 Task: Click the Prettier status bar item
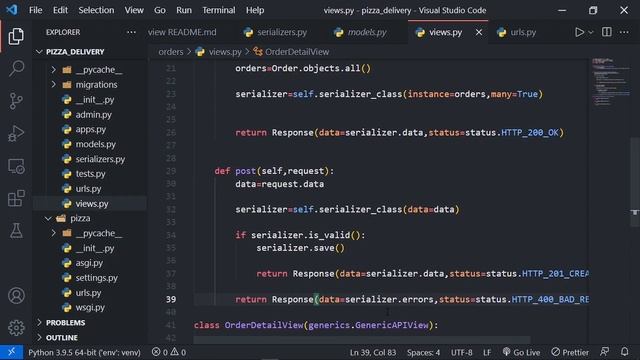pos(570,352)
